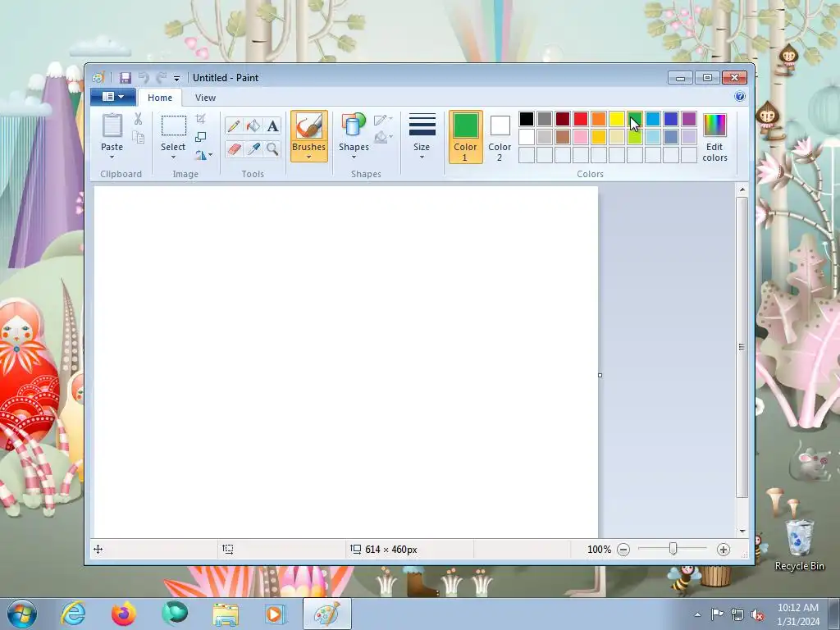The image size is (840, 630).
Task: Open the Size line thickness dropdown
Action: [x=422, y=136]
